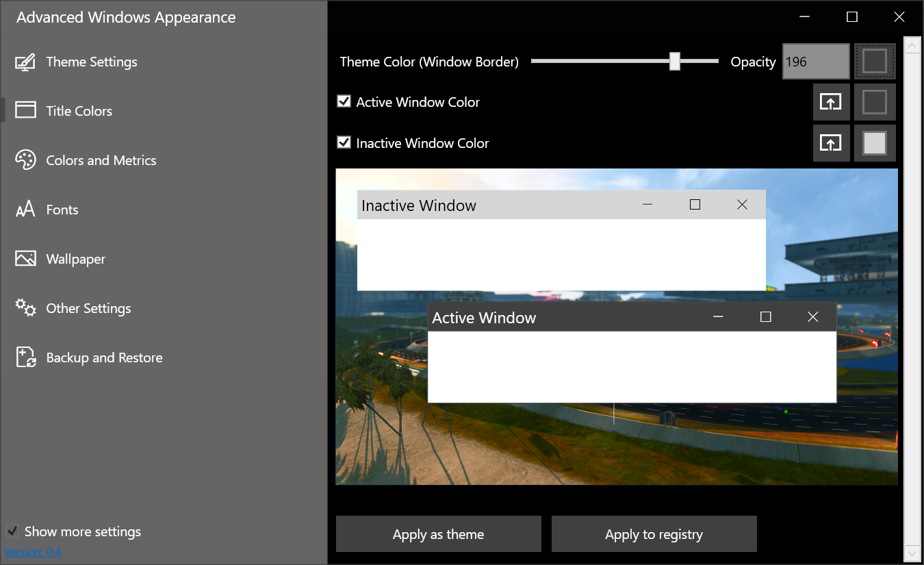Open Colors and Metrics via palette icon
The width and height of the screenshot is (924, 565).
[x=25, y=160]
